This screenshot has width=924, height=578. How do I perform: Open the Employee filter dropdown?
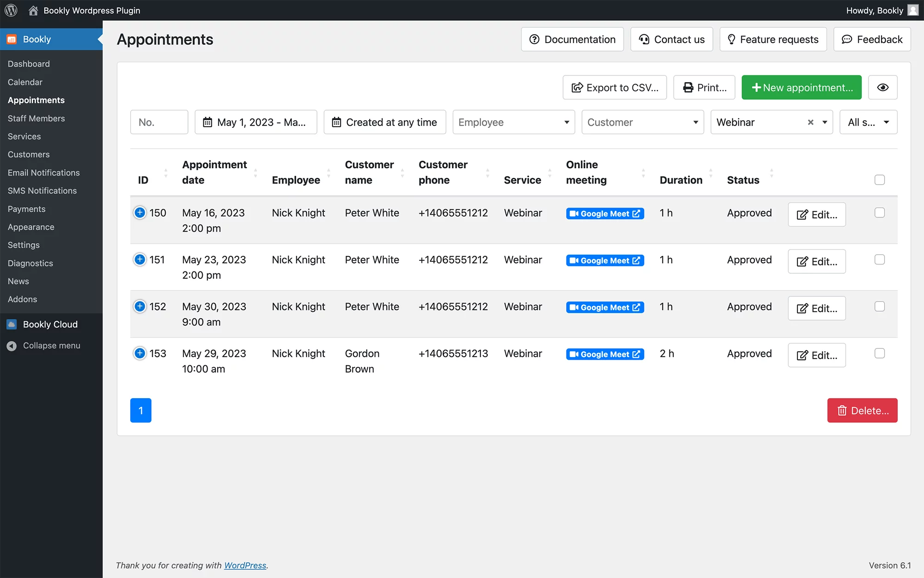(x=513, y=122)
